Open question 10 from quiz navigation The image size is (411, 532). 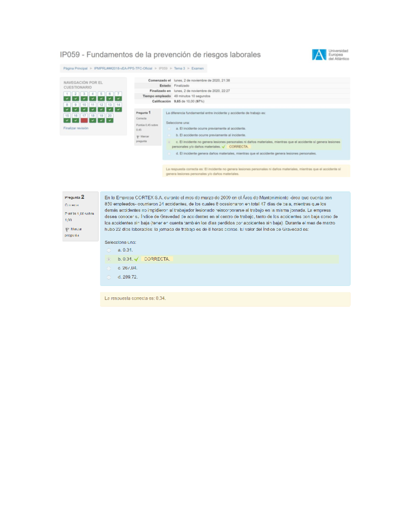point(84,107)
